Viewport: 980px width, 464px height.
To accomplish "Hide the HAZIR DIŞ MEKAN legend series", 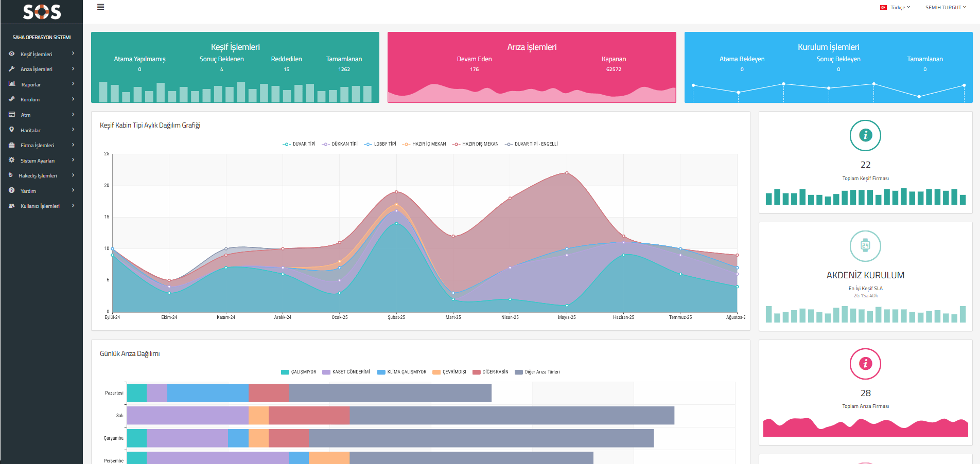I will point(476,144).
